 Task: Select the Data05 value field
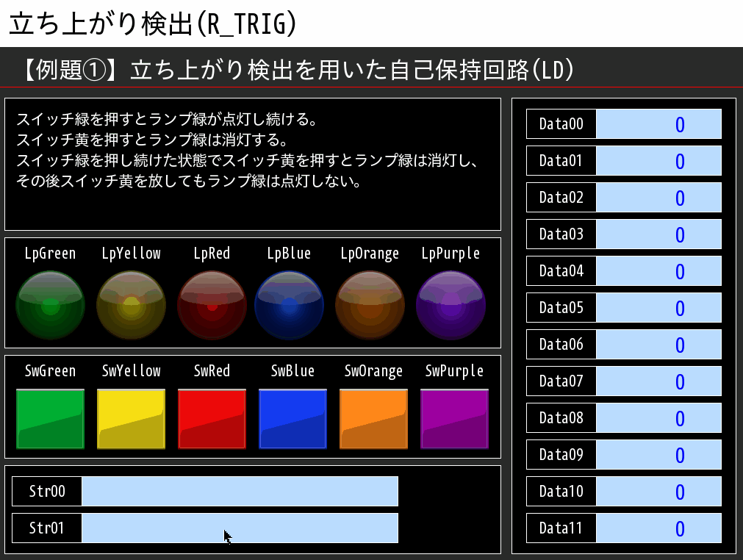[658, 307]
